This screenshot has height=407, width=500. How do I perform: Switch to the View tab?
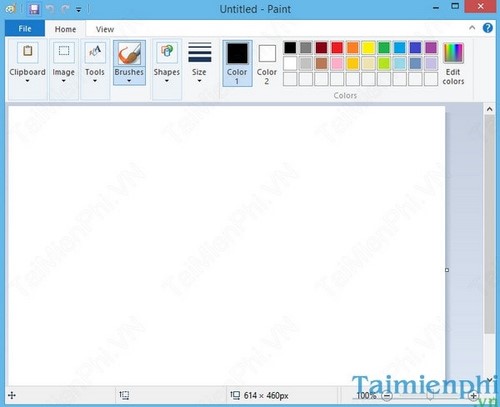pos(105,29)
